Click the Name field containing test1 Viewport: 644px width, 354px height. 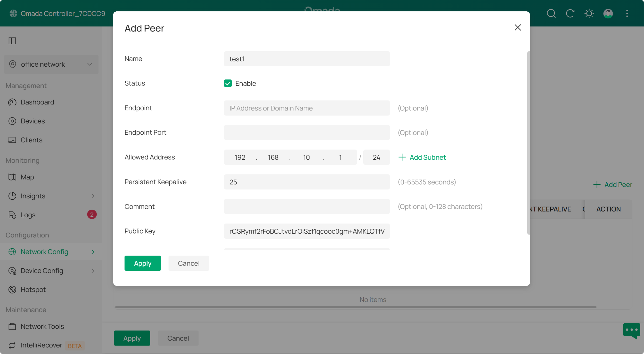307,59
